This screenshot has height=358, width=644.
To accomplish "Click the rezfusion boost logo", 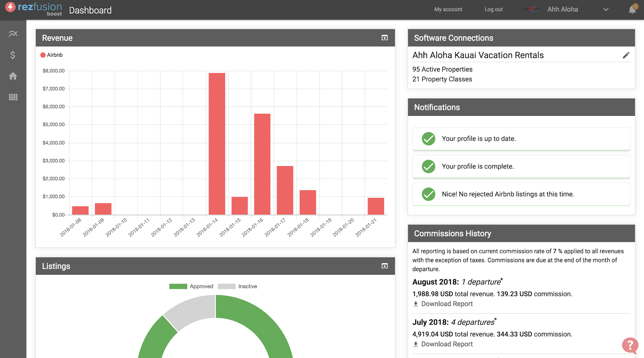I will click(34, 9).
